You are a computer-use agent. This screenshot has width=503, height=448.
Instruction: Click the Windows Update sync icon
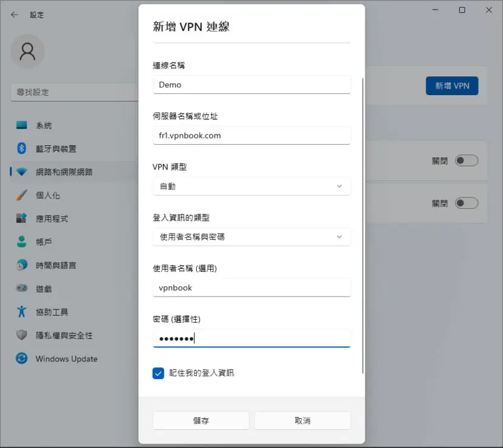(x=21, y=358)
